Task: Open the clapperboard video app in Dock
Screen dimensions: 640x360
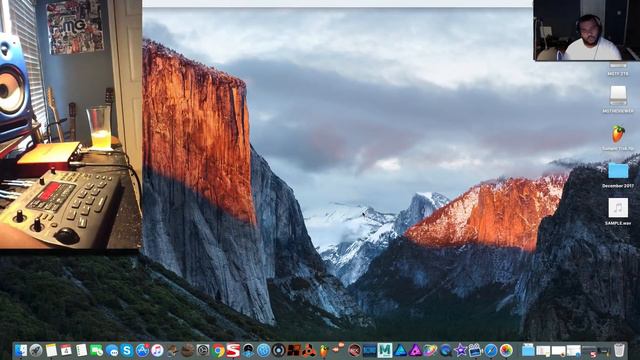Action: [476, 350]
